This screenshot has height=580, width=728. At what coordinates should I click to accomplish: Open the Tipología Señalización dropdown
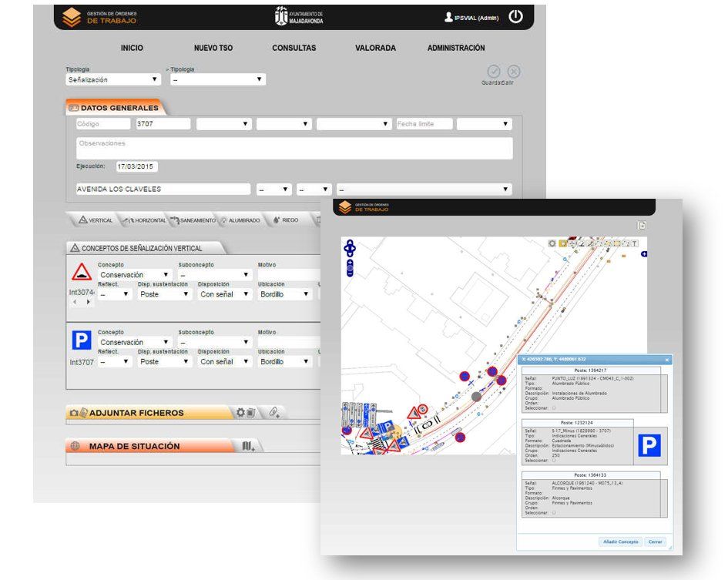click(113, 79)
